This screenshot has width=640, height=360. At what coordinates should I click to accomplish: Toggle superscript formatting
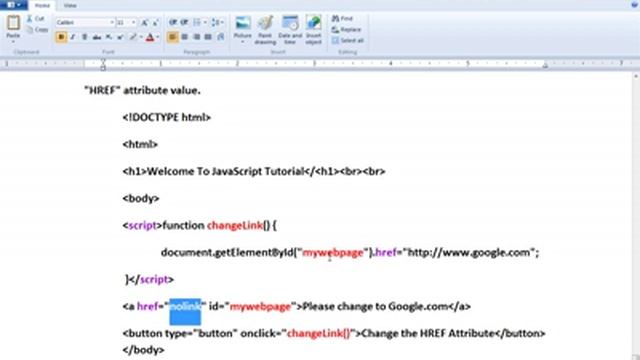point(120,37)
